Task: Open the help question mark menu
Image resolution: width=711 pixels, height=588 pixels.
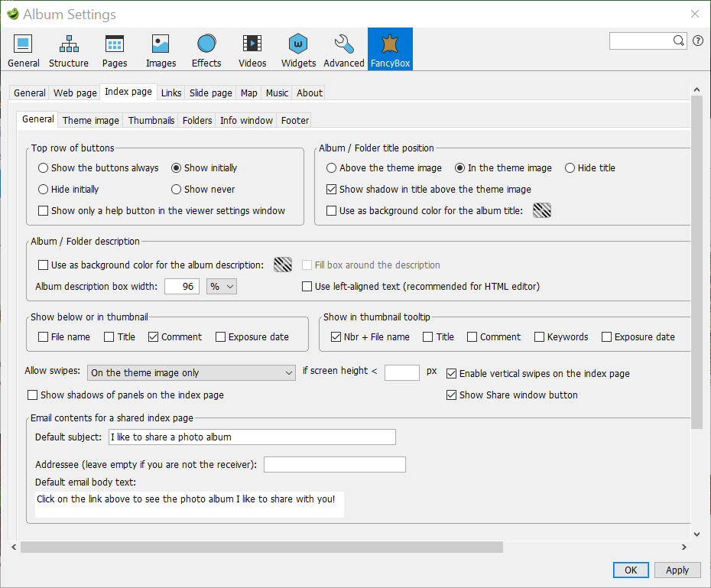Action: point(697,41)
